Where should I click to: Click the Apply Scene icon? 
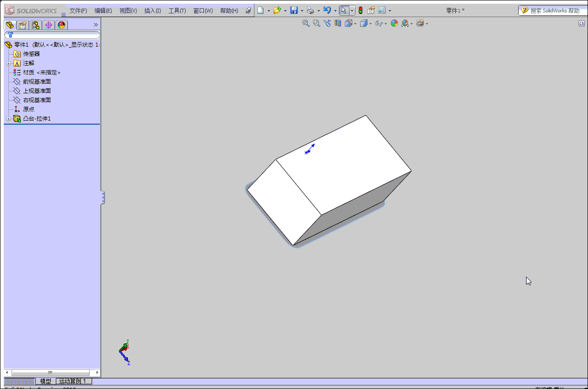[x=405, y=23]
